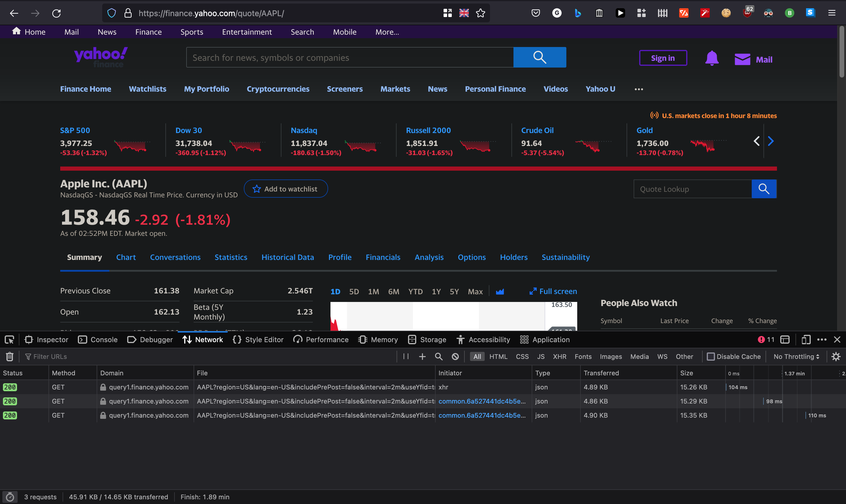Click the Quote Lookup input field
The image size is (846, 504).
point(692,189)
